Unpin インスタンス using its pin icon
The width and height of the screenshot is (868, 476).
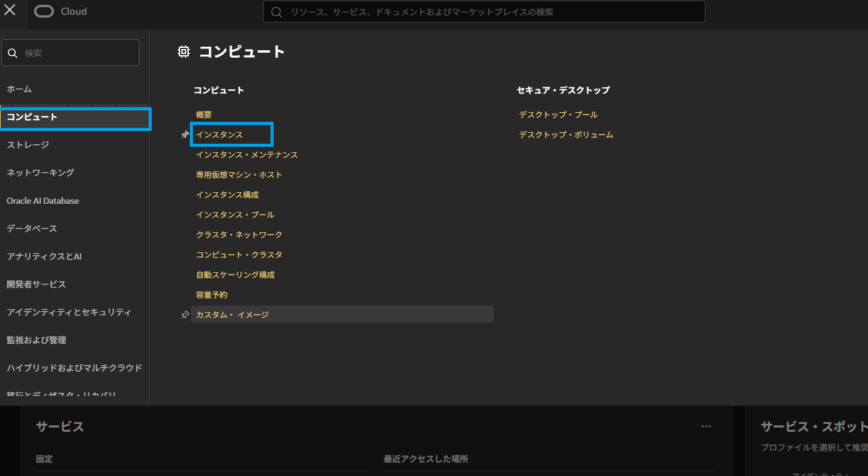pos(184,134)
